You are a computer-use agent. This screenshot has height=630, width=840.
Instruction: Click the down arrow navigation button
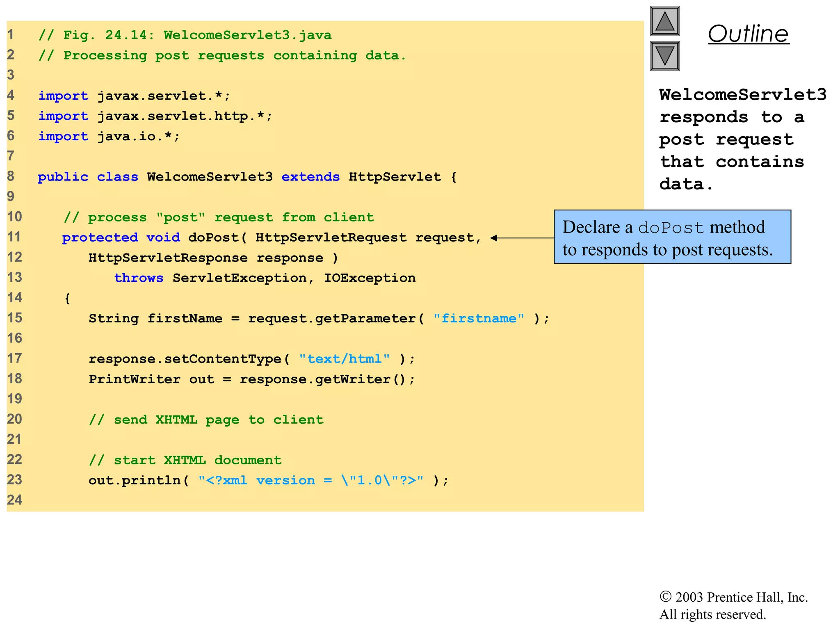pyautogui.click(x=665, y=56)
